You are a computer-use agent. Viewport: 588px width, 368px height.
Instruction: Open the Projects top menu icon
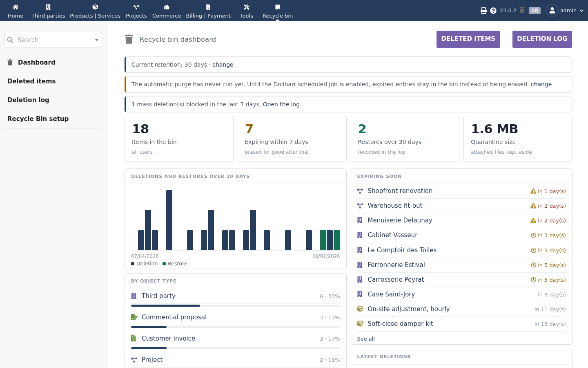[136, 7]
